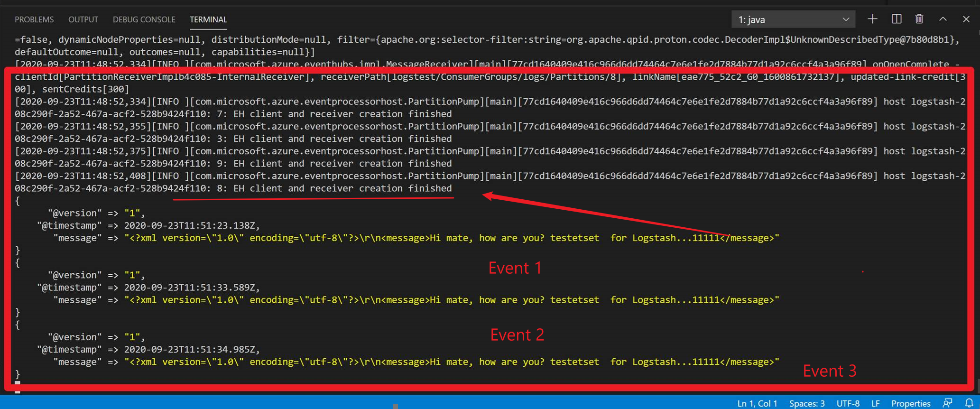The width and height of the screenshot is (980, 409).
Task: Click the dropdown arrow beside '1: java'
Action: (846, 19)
